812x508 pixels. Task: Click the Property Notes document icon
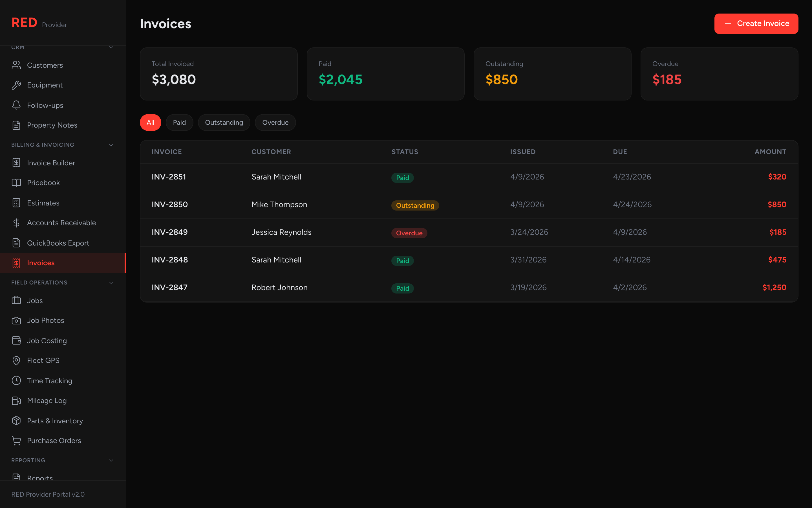coord(16,125)
